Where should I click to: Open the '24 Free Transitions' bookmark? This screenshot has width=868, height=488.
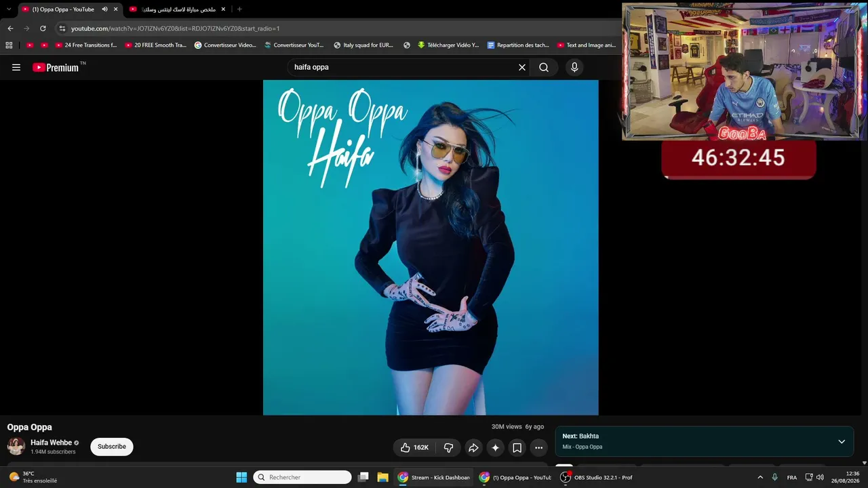pyautogui.click(x=85, y=45)
